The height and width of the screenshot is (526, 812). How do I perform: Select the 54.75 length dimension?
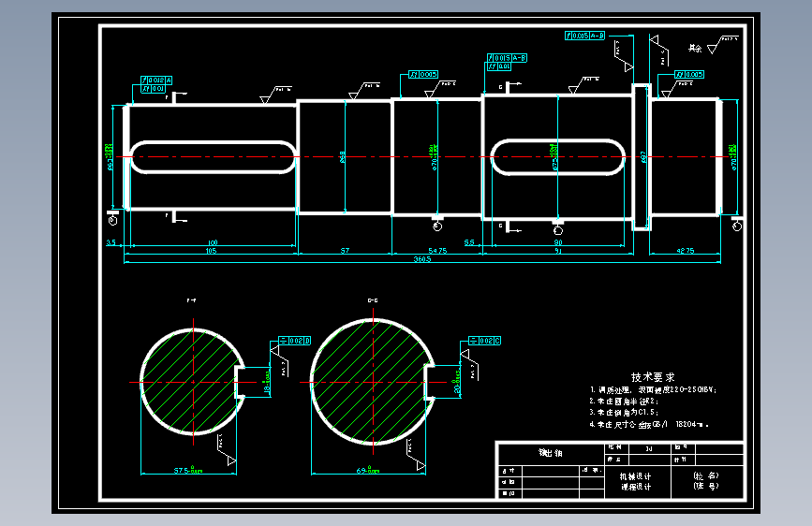(x=437, y=251)
